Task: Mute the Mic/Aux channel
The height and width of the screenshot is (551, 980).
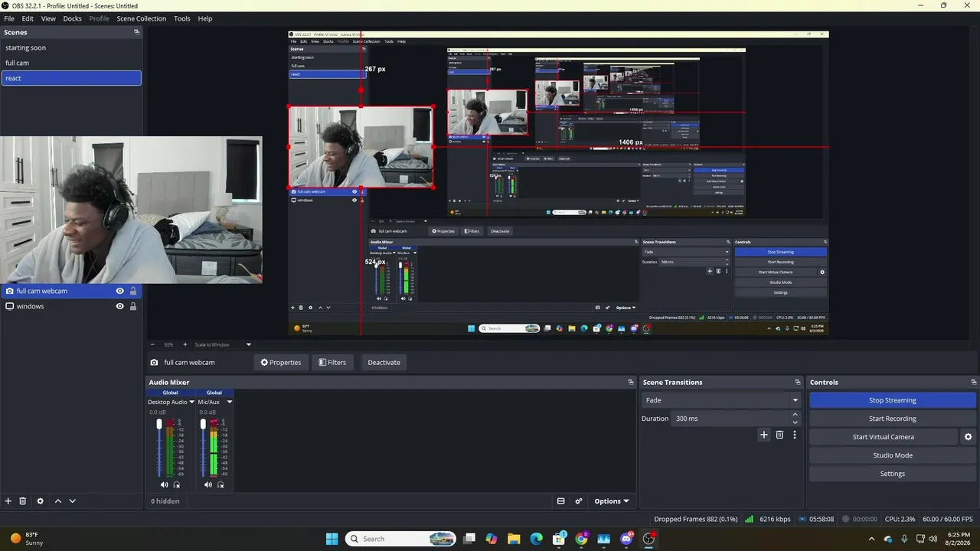Action: pyautogui.click(x=207, y=484)
